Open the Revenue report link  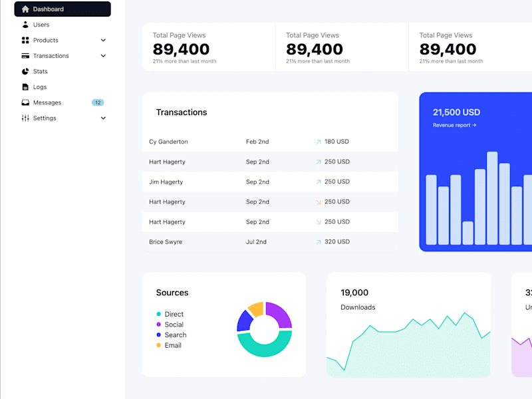coord(454,125)
